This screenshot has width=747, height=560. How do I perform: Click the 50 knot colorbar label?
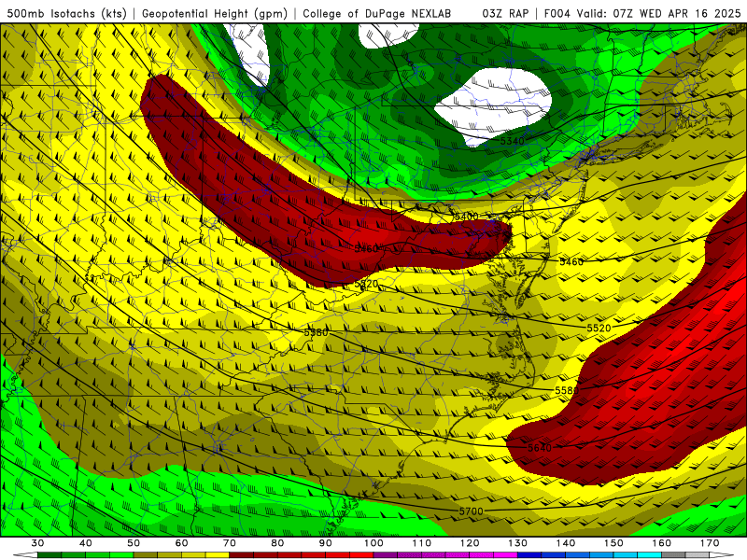point(134,543)
